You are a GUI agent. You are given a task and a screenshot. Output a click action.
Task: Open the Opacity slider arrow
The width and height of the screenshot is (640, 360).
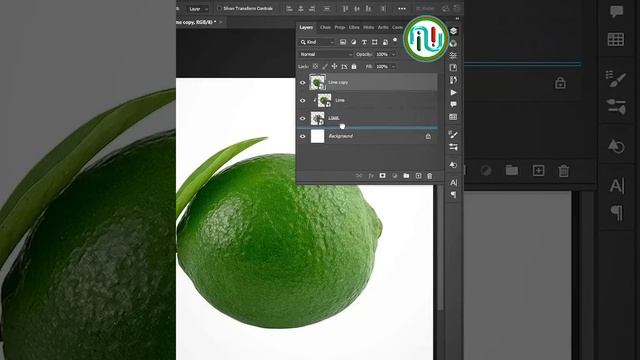coord(393,54)
